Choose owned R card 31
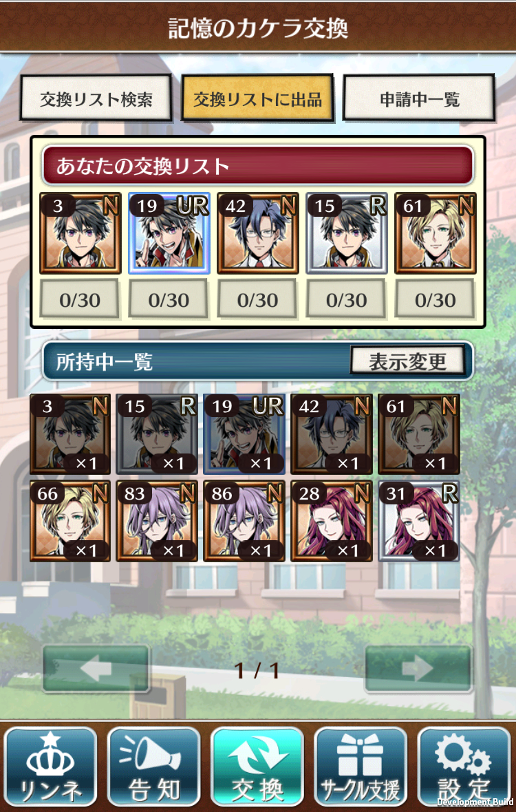The width and height of the screenshot is (516, 812). [419, 521]
